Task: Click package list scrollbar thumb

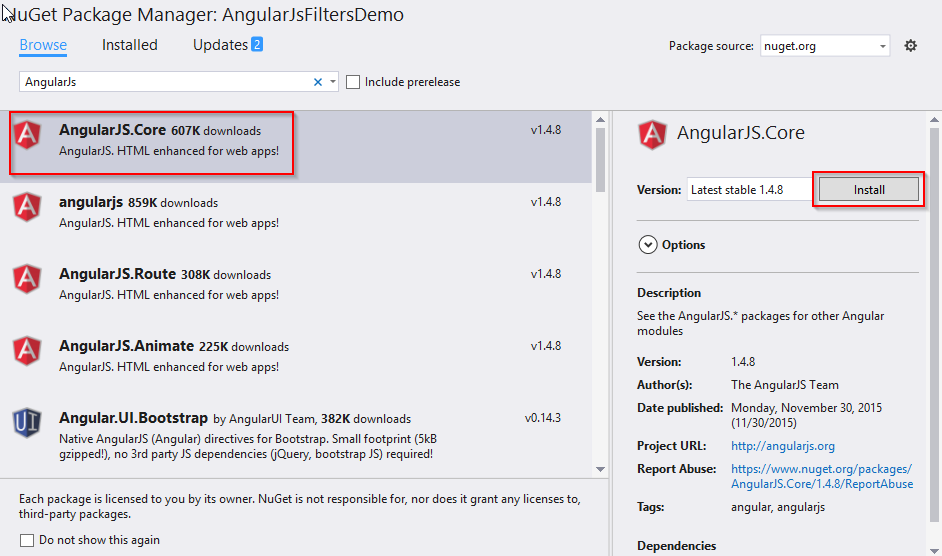Action: pos(600,160)
